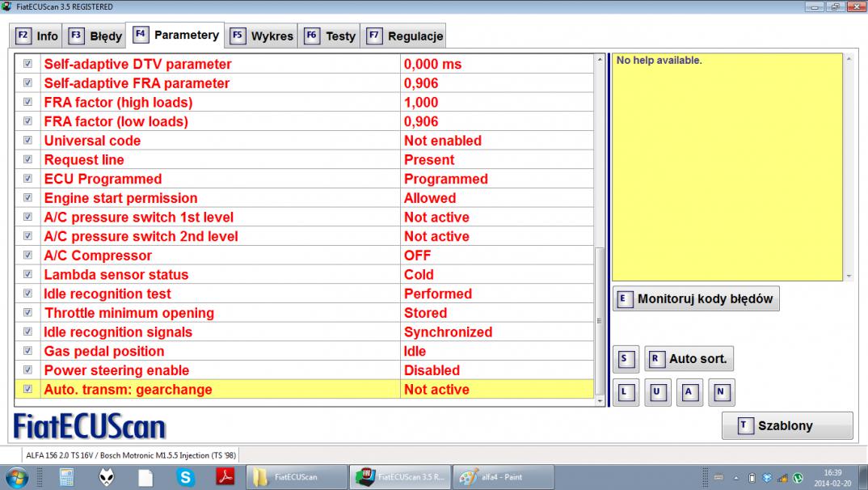The width and height of the screenshot is (868, 490).
Task: Click parameter list scroll down arrow
Action: [600, 401]
